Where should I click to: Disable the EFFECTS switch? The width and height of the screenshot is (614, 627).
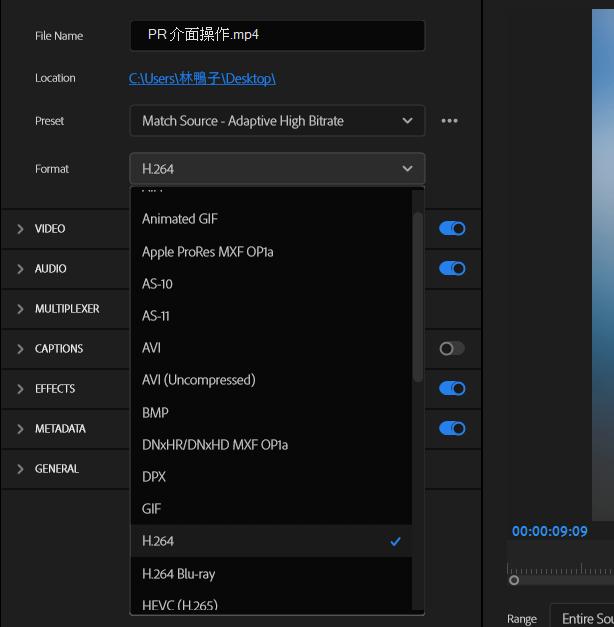point(452,389)
